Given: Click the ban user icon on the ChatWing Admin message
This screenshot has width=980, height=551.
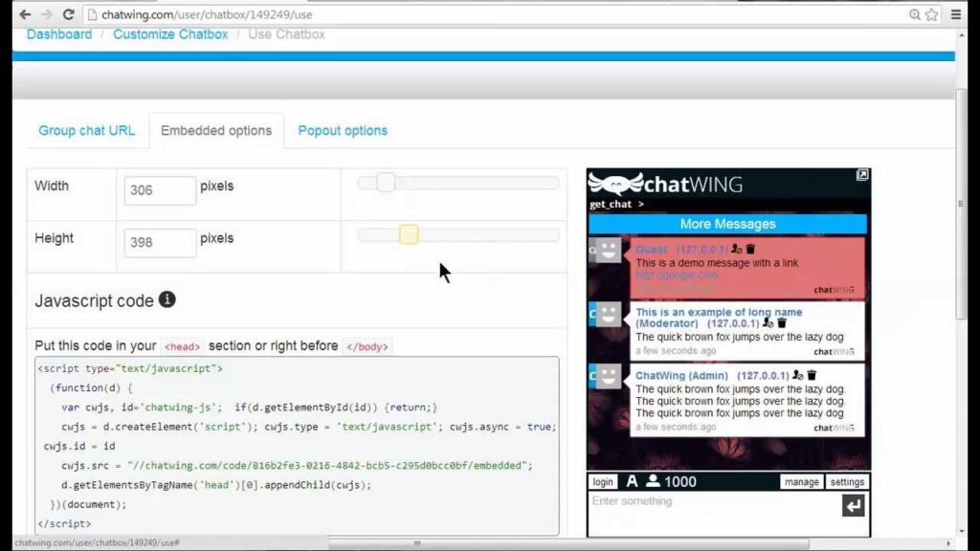Looking at the screenshot, I should (797, 375).
